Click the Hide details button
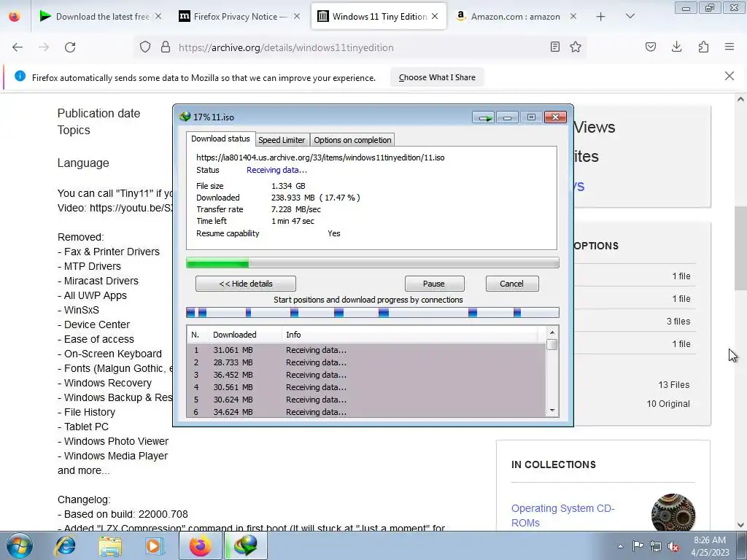This screenshot has width=747, height=560. tap(245, 284)
